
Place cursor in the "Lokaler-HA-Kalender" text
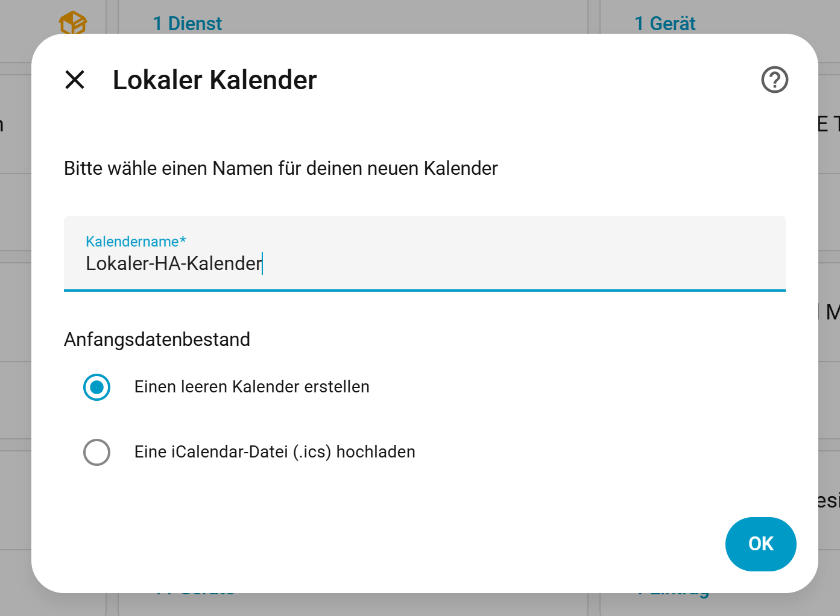point(174,264)
